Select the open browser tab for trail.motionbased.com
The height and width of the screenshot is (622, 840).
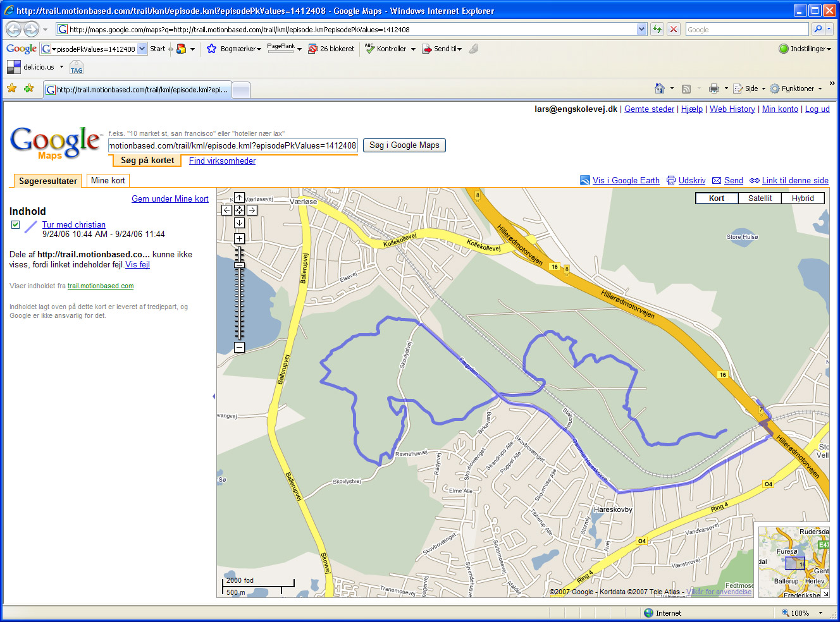(x=137, y=90)
